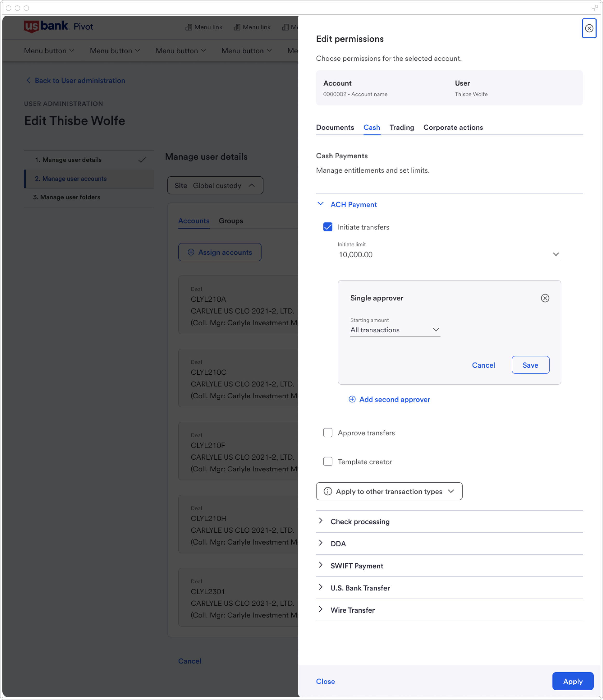Open the Corporate actions tab
This screenshot has height=700, width=603.
[x=453, y=127]
